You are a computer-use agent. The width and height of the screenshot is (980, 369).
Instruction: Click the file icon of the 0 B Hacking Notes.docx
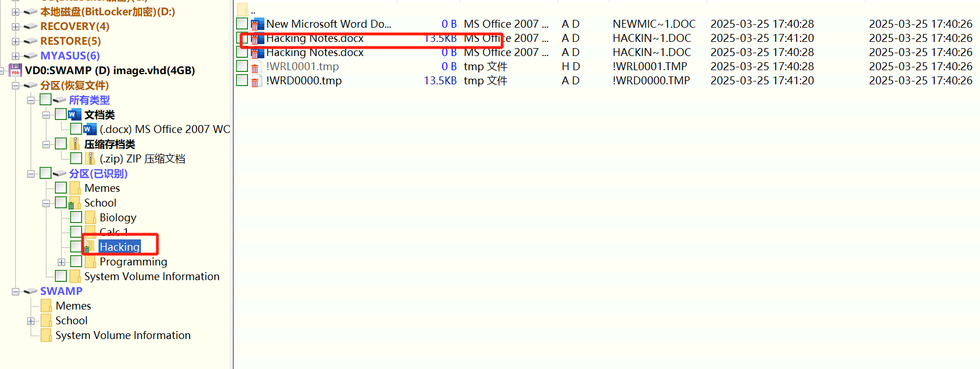pyautogui.click(x=257, y=53)
